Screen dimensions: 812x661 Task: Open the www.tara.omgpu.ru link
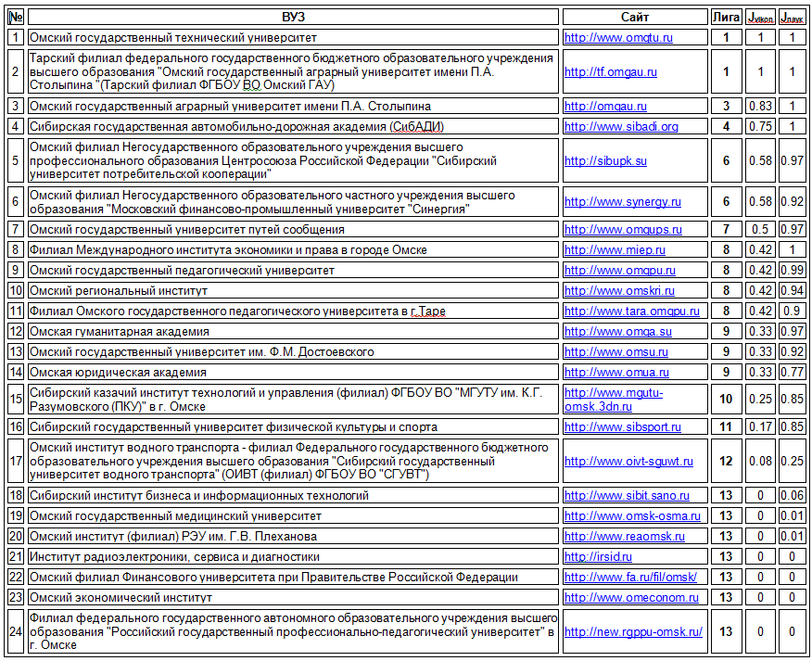(631, 311)
